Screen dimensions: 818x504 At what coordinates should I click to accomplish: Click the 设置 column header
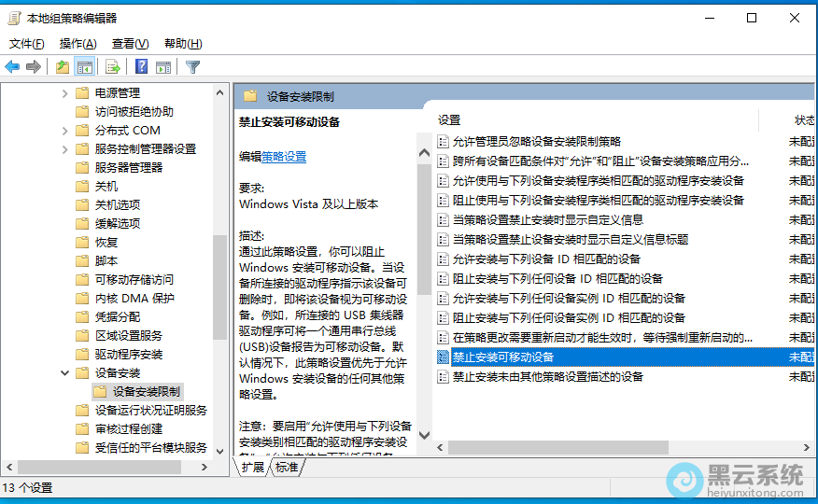click(x=450, y=120)
